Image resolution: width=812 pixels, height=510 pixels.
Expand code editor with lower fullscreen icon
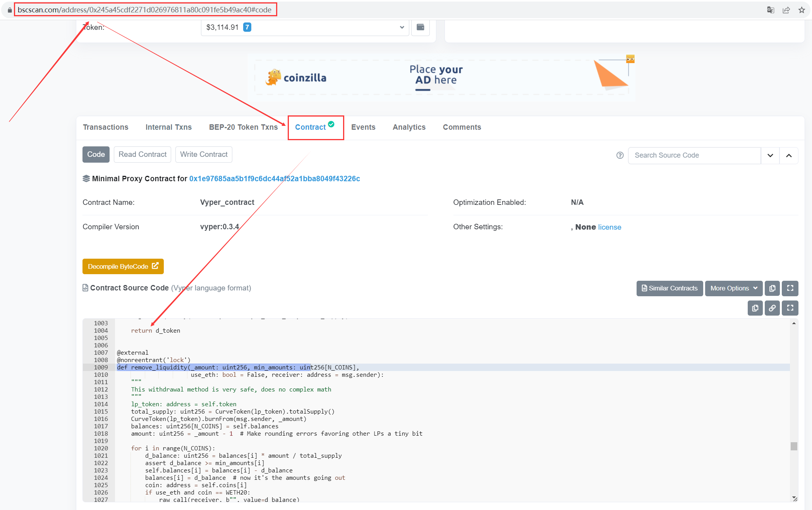[790, 308]
